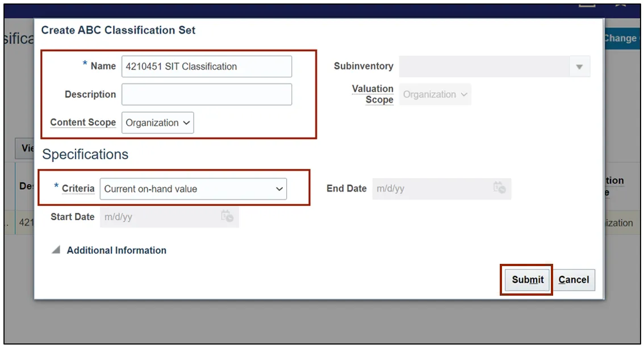Image resolution: width=644 pixels, height=348 pixels.
Task: Click the Valuation Scope label link
Action: point(373,94)
